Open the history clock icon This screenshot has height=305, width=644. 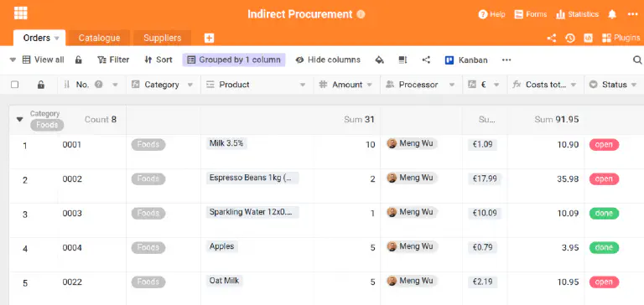tap(569, 39)
